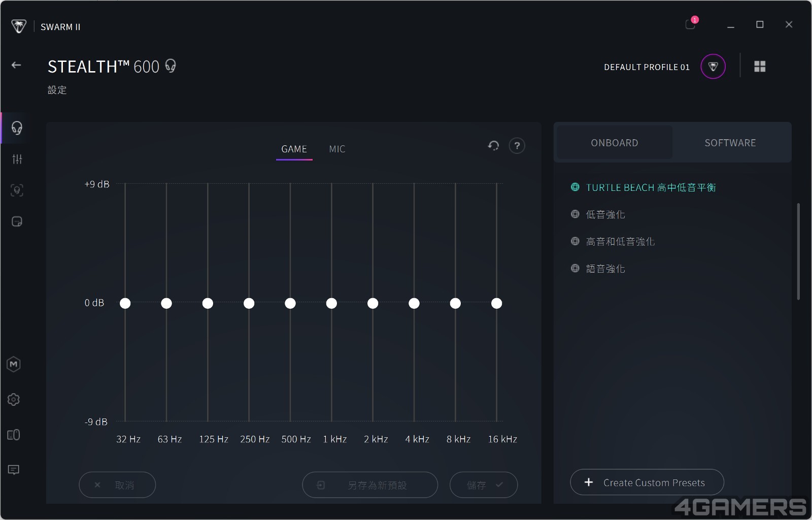
Task: Click the 取消 cancel button
Action: (x=117, y=485)
